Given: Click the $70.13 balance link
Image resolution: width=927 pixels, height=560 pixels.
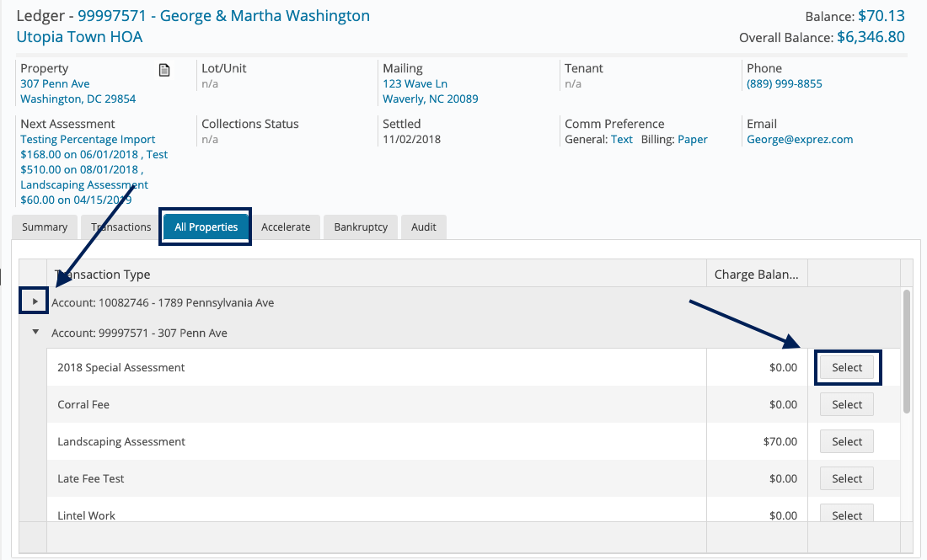Looking at the screenshot, I should click(881, 16).
